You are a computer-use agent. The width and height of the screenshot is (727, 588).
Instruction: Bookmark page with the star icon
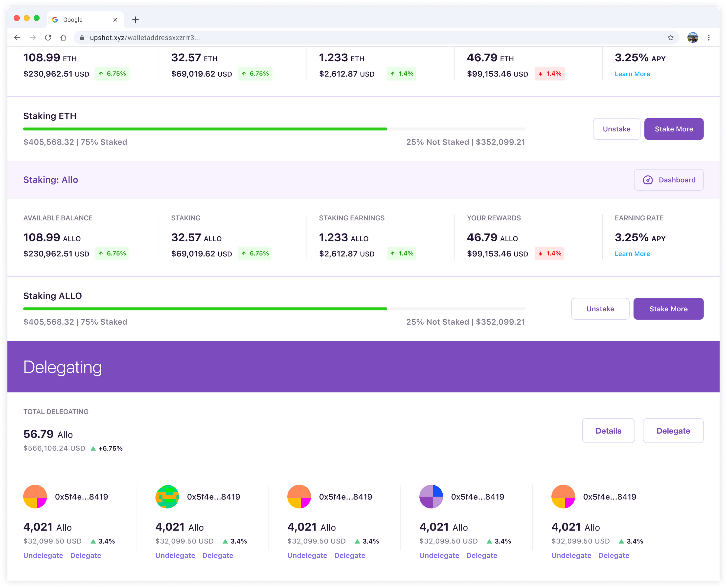[x=670, y=38]
